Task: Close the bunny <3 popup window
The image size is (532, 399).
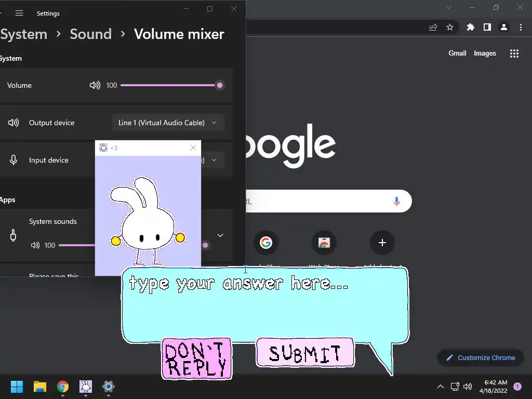Action: (x=193, y=148)
